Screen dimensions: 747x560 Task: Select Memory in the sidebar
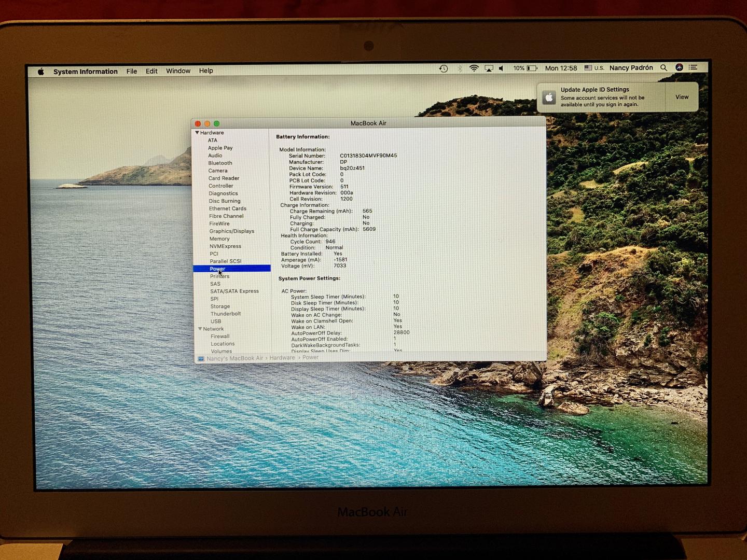[x=219, y=239]
